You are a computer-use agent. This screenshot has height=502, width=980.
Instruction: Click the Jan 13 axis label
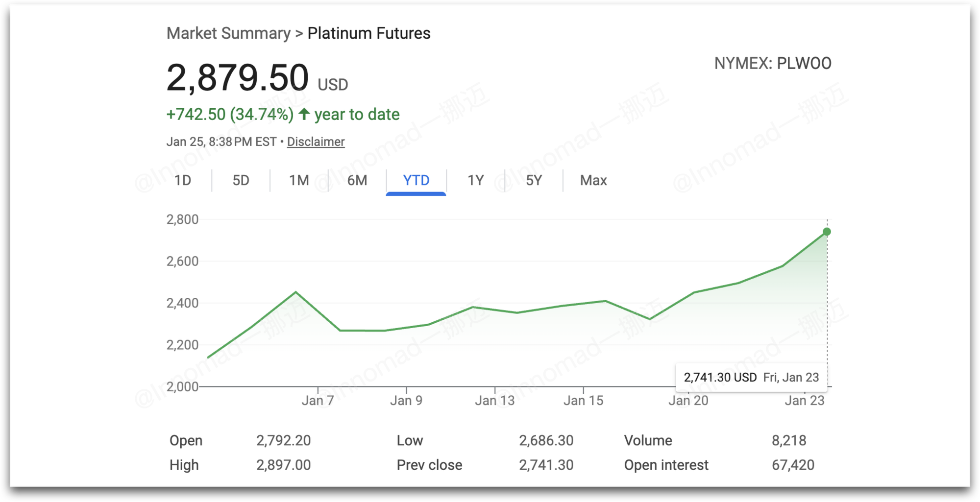(x=494, y=401)
